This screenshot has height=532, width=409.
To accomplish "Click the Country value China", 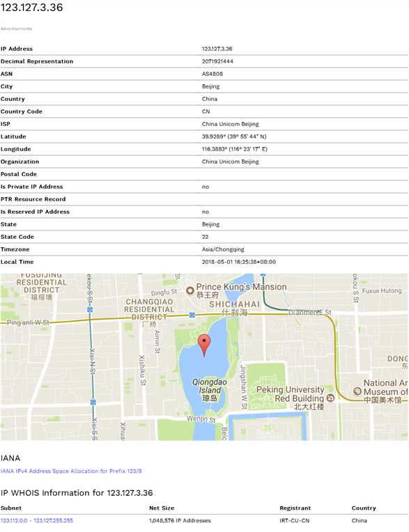I will [x=210, y=99].
